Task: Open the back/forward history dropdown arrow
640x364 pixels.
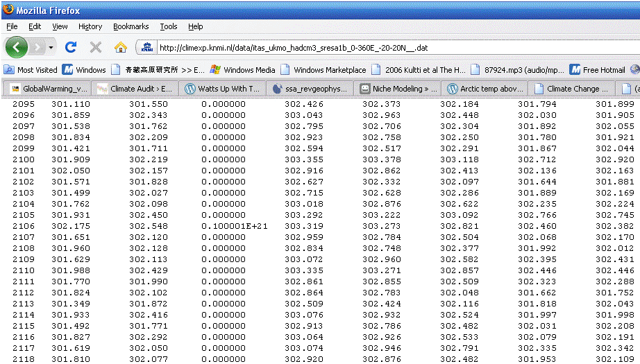Action: pyautogui.click(x=51, y=47)
